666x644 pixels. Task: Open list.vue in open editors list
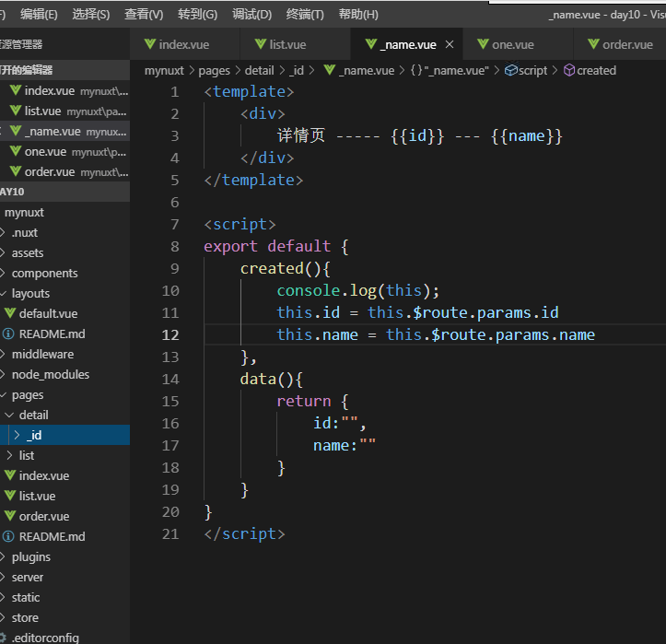[65, 111]
